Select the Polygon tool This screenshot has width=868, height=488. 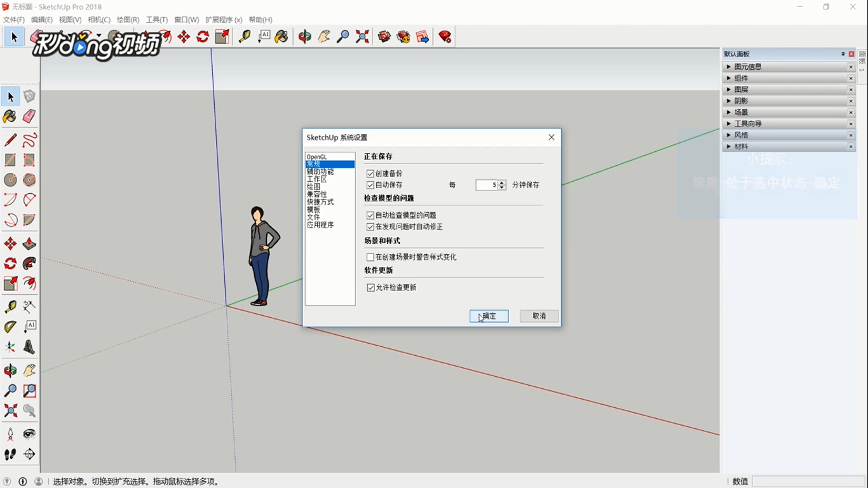(x=29, y=180)
